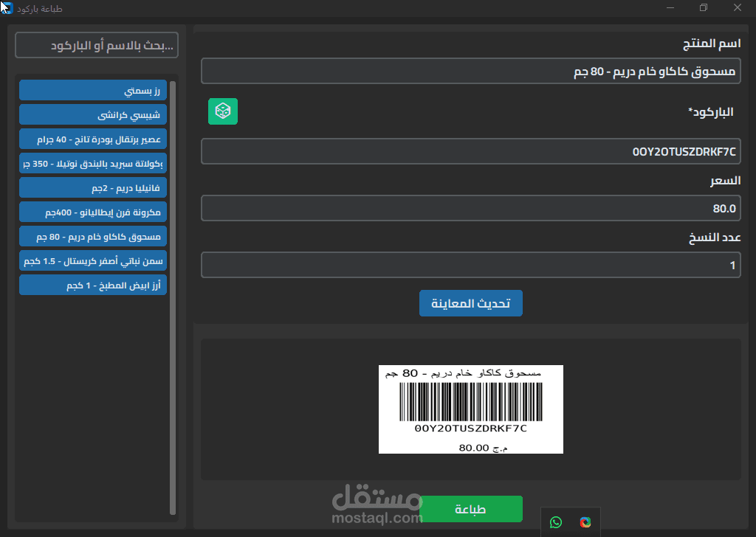Click تحديث المعاينة update preview button
The width and height of the screenshot is (756, 537).
click(x=470, y=303)
